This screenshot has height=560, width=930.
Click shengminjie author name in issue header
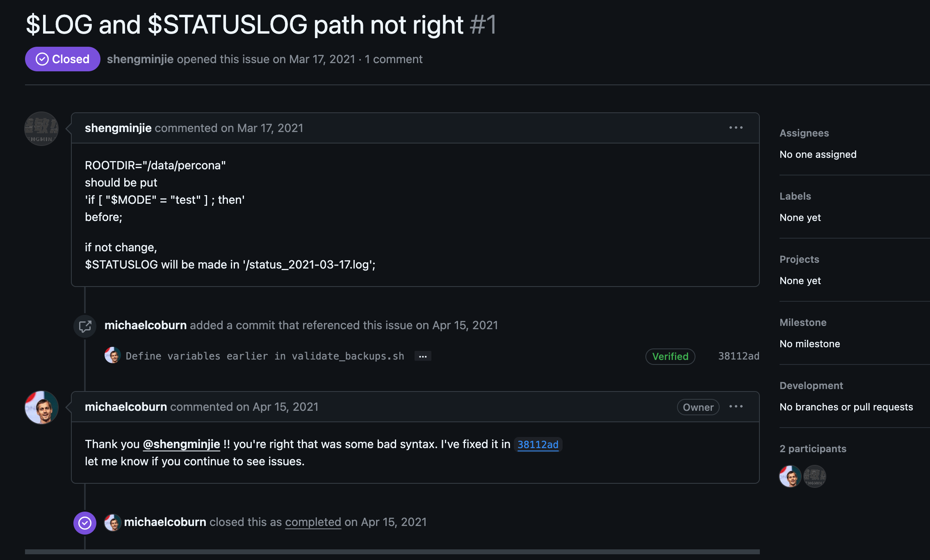(140, 59)
